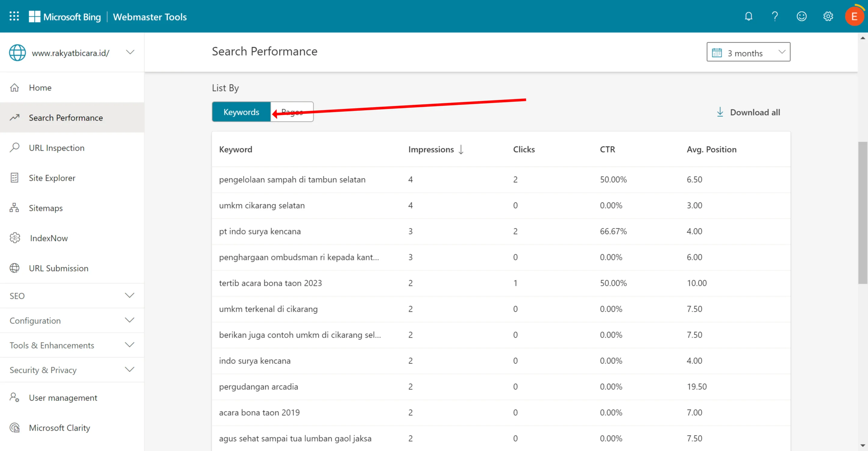Switch to the Pages list-by tab
Viewport: 868px width, 451px height.
pos(292,112)
